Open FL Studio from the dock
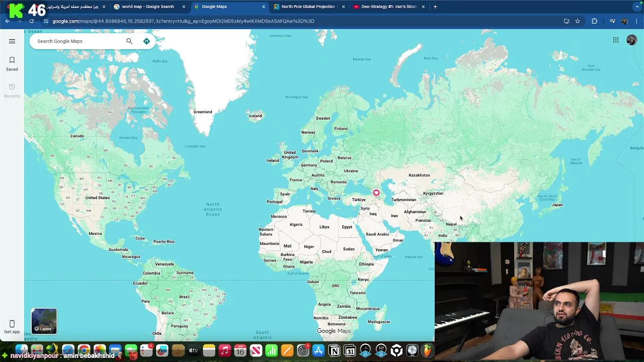The width and height of the screenshot is (644, 362). tap(428, 350)
